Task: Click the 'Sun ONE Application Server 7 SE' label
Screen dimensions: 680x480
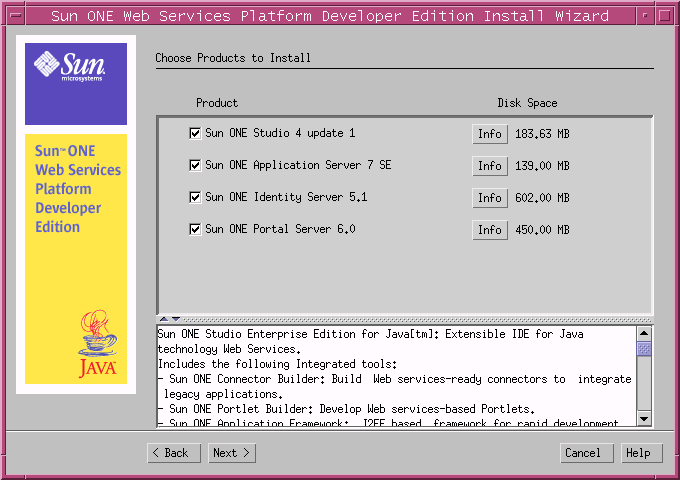Action: (298, 165)
